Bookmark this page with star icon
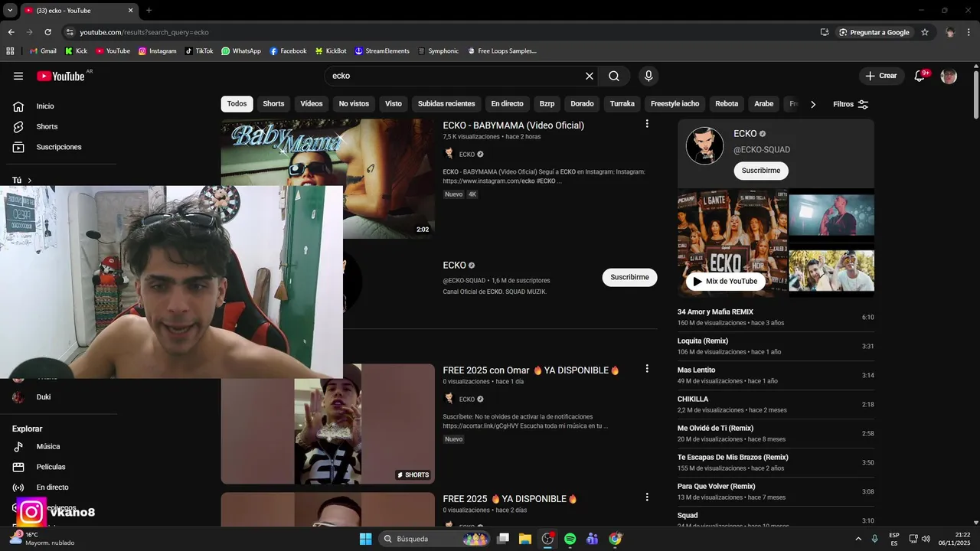980x551 pixels. coord(925,32)
